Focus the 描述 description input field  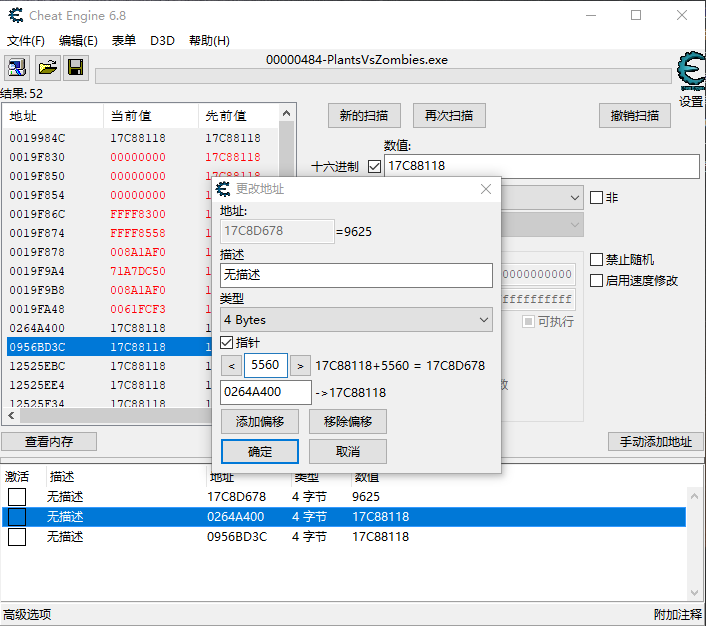coord(357,275)
